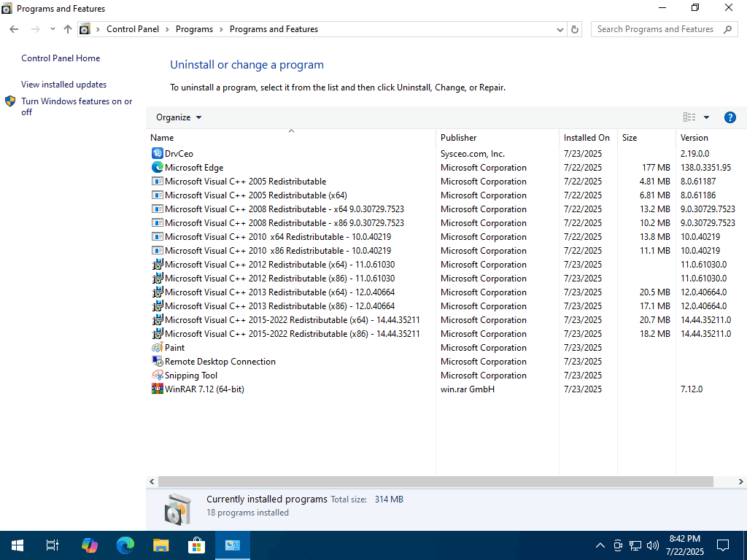Select Visual C++ 2010 x86 Redistributable row
The height and width of the screenshot is (560, 747).
pyautogui.click(x=446, y=250)
